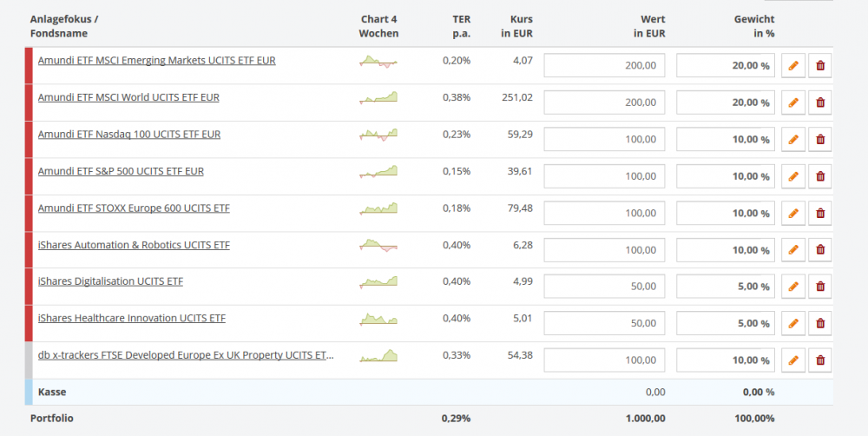Click pencil icon for Amundi STOXX Europe 600
This screenshot has height=436, width=868.
tap(793, 213)
